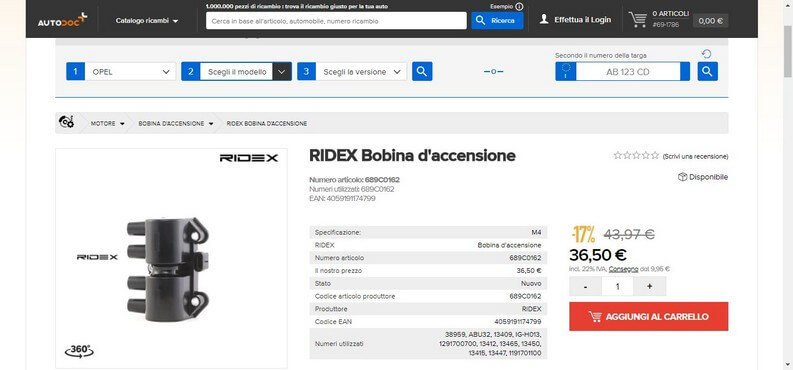Click the cart total 0,00 € box

[x=710, y=21]
